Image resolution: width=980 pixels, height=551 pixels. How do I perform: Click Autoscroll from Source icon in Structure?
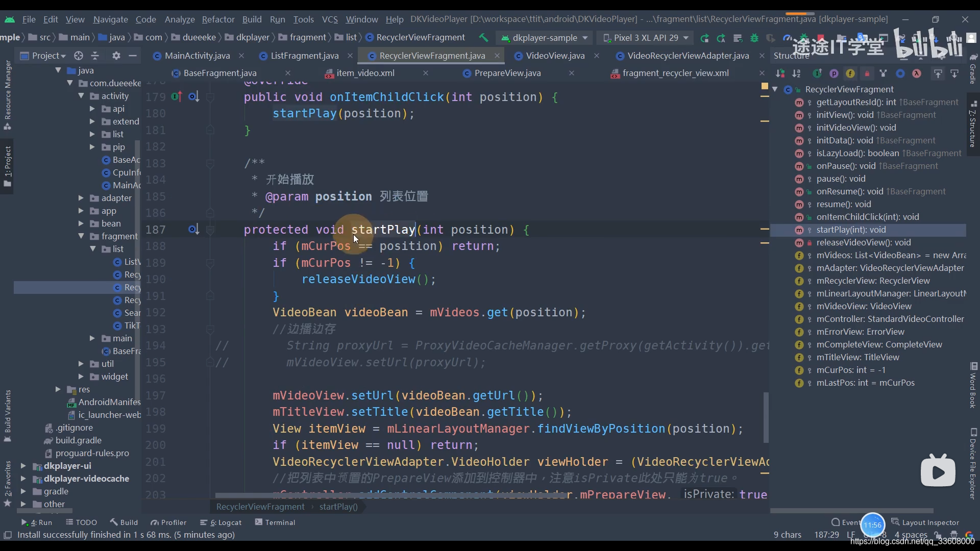[x=954, y=73]
